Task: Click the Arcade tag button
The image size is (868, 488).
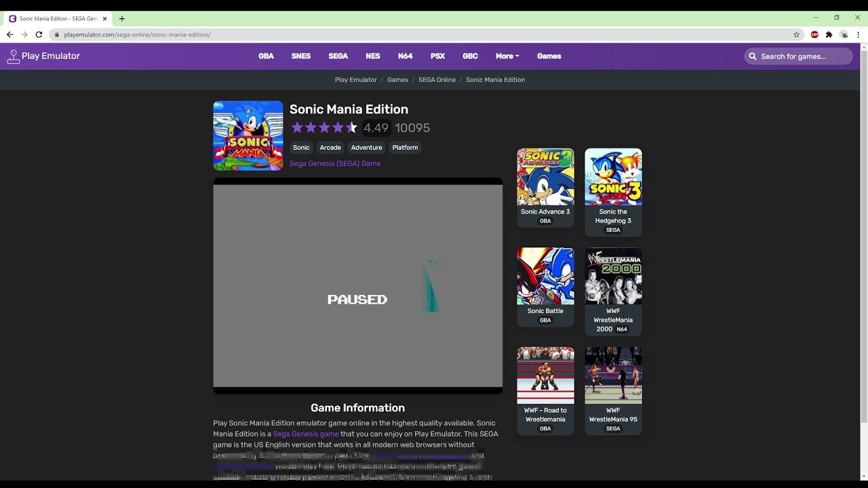Action: point(330,148)
